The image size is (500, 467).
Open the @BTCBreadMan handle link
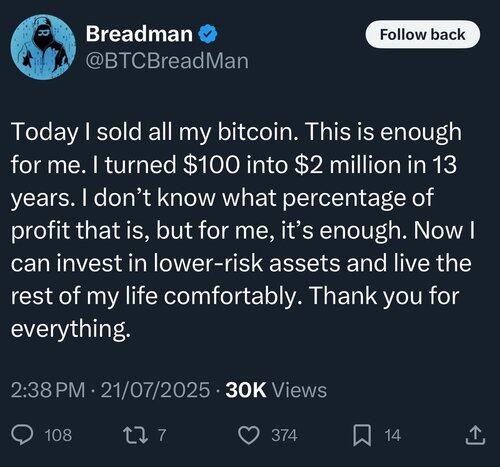click(x=167, y=61)
